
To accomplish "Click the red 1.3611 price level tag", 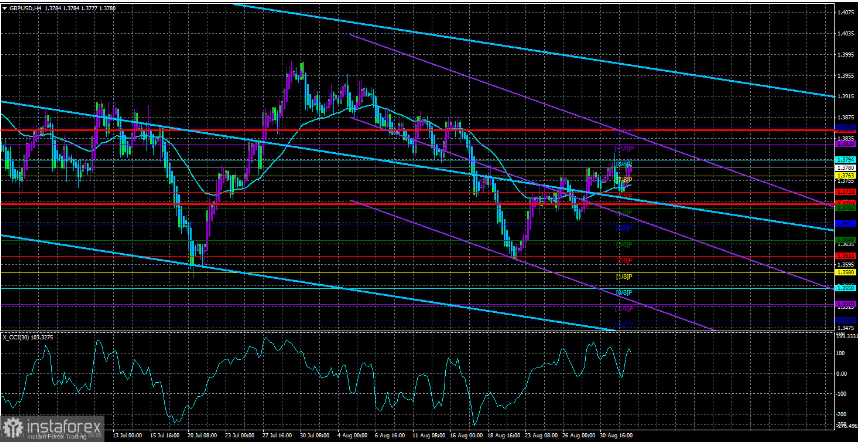I will [x=845, y=256].
